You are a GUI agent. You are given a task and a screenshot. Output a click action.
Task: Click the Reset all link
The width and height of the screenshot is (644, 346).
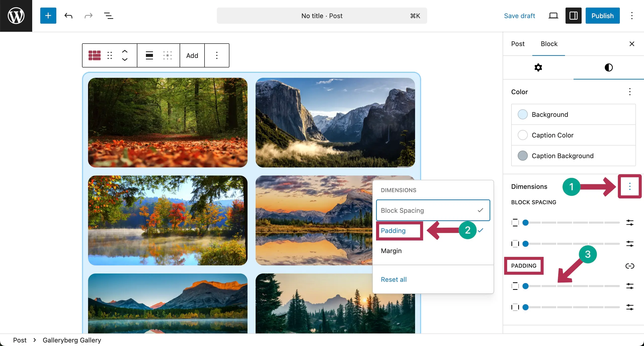(394, 280)
